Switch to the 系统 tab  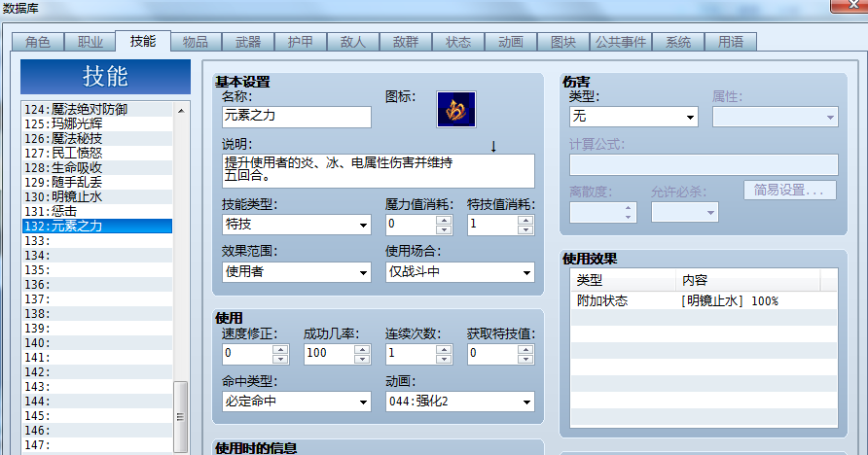(678, 42)
